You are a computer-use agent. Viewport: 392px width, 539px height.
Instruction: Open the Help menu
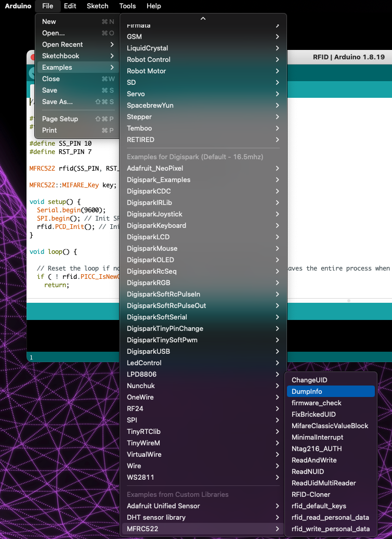(x=153, y=6)
